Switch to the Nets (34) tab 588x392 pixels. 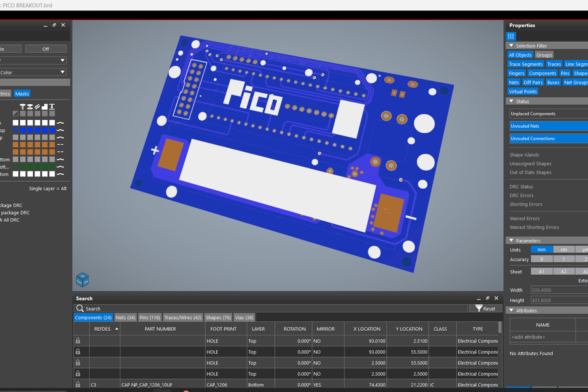(x=125, y=317)
